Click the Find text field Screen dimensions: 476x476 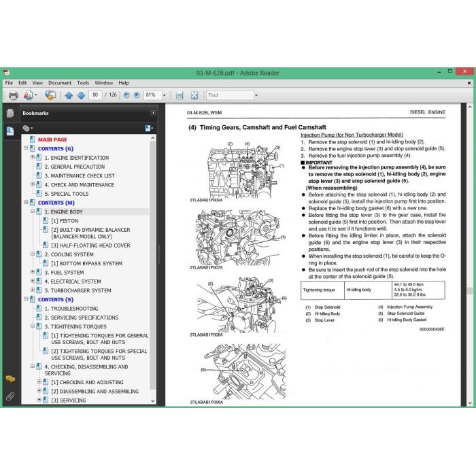click(x=230, y=95)
